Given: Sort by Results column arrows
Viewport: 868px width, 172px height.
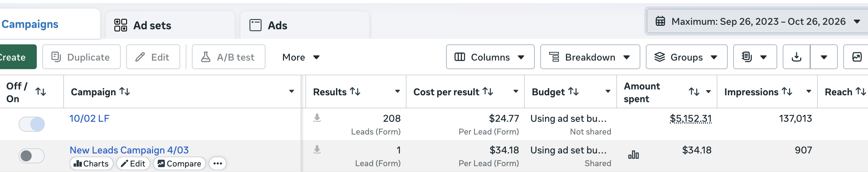Looking at the screenshot, I should click(x=355, y=92).
